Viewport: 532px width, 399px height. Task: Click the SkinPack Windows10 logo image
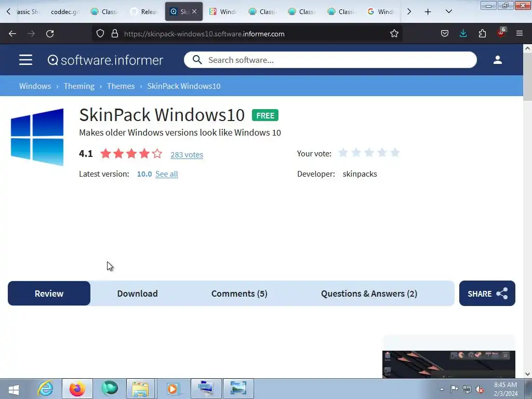point(37,137)
